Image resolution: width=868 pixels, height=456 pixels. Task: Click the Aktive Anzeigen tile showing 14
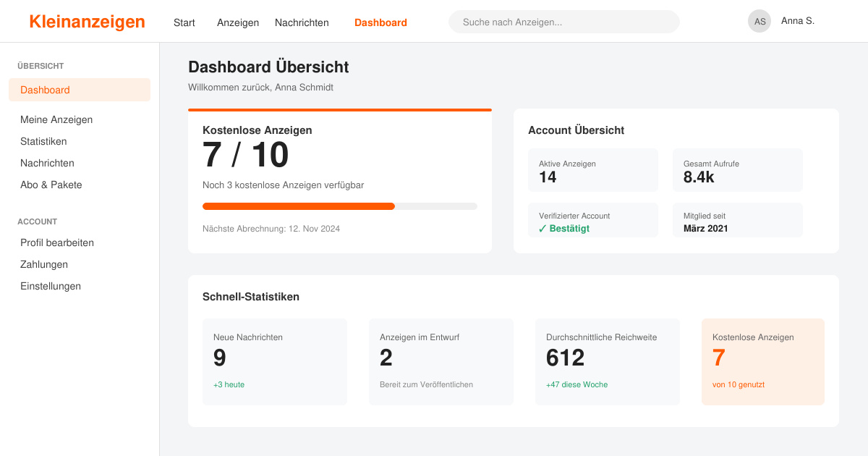click(x=593, y=170)
